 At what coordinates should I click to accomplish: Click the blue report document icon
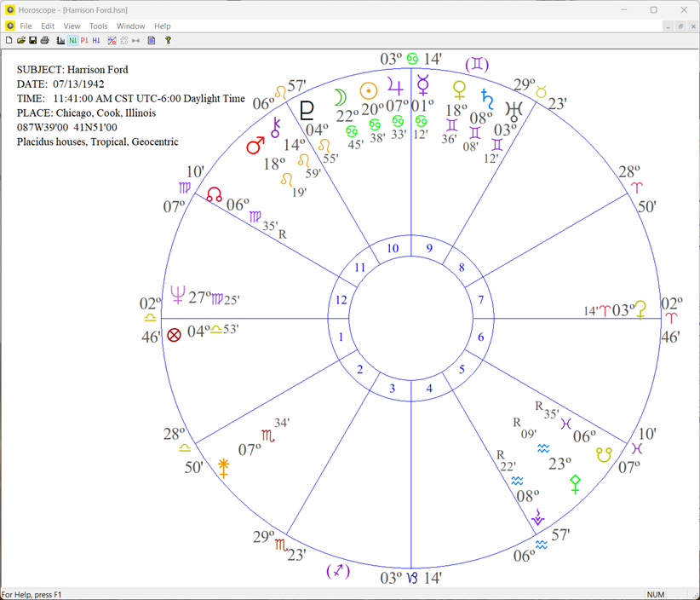coord(150,40)
